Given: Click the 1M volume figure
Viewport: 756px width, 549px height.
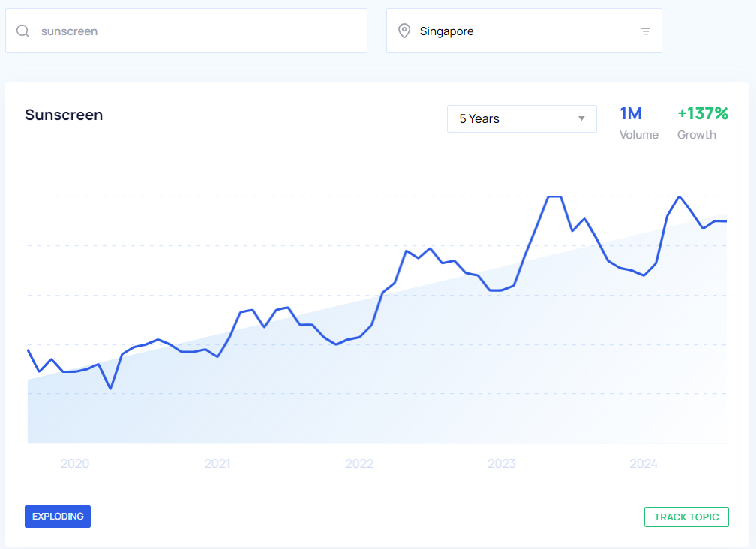Looking at the screenshot, I should coord(630,114).
